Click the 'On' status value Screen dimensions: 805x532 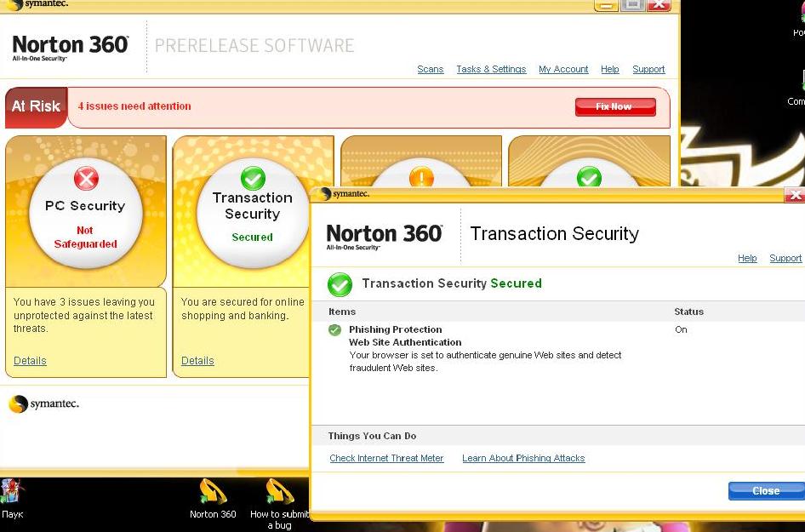(681, 329)
